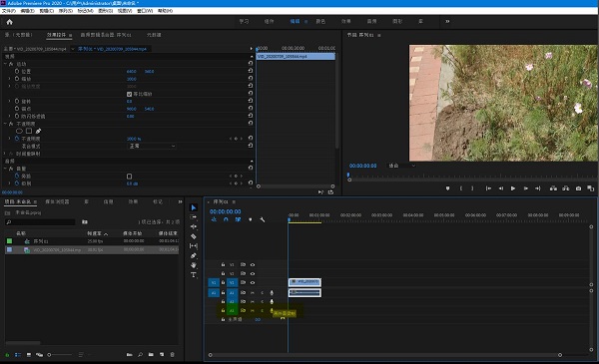Draw ellipse mask under Opacity
The height and width of the screenshot is (364, 599).
(x=19, y=131)
